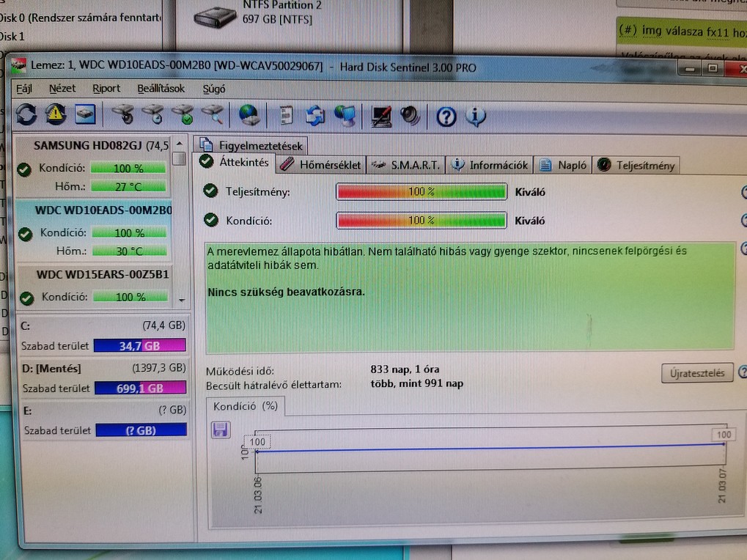Open the report document toolbar icon
The width and height of the screenshot is (747, 560).
click(286, 116)
